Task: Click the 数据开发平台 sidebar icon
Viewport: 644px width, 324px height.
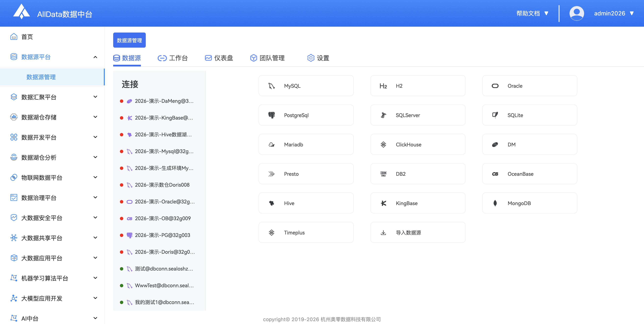Action: click(x=14, y=137)
